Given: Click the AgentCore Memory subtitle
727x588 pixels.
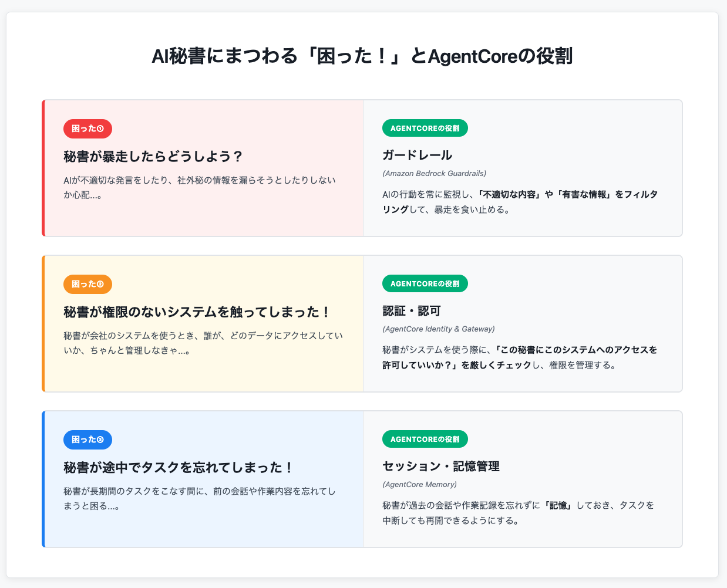Looking at the screenshot, I should point(419,484).
